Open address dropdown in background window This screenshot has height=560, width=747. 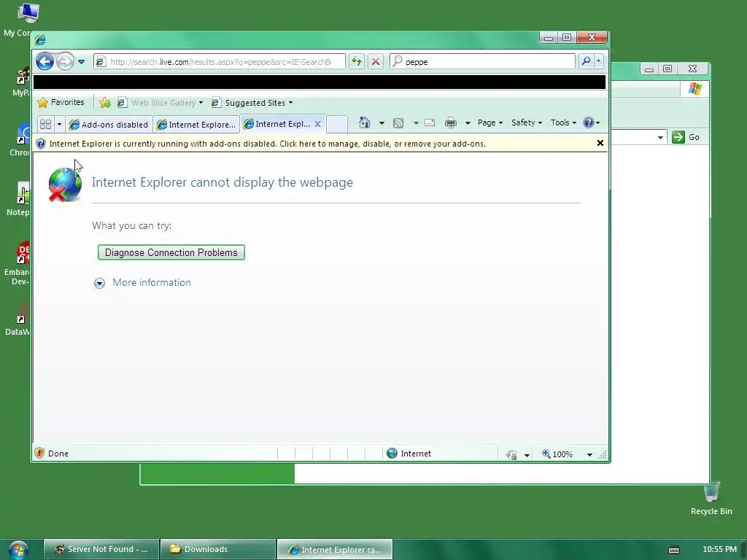(660, 138)
